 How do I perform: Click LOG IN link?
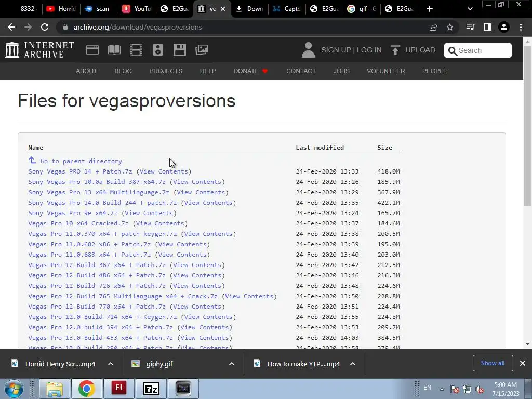(369, 50)
